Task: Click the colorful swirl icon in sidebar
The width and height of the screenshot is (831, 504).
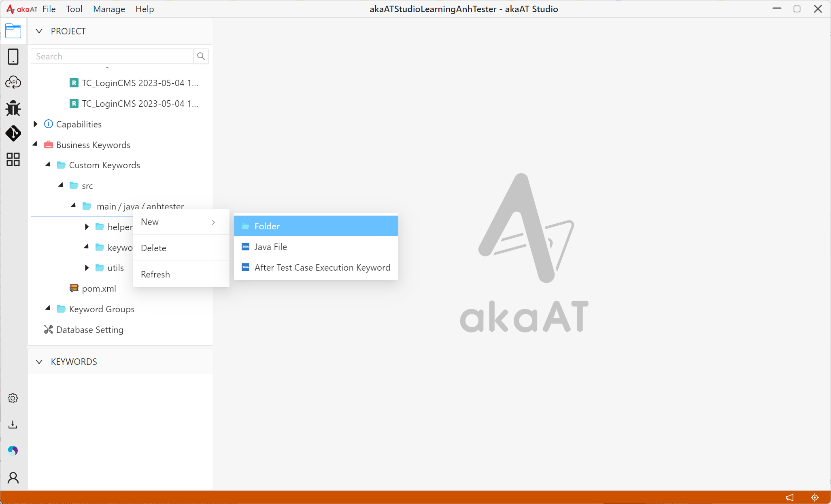Action: tap(13, 451)
